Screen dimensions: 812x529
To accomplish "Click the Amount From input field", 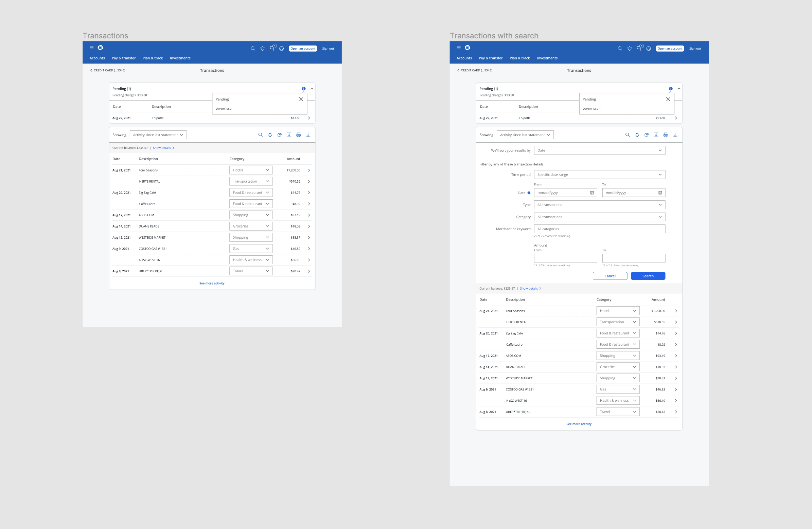I will point(565,258).
